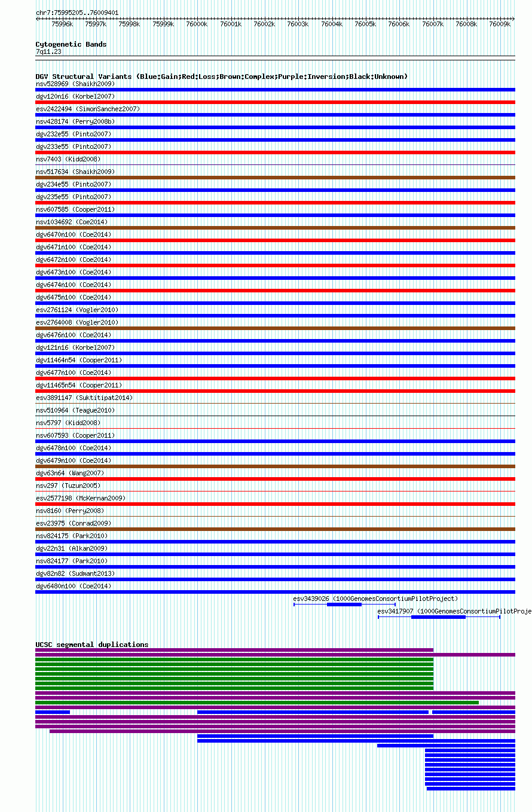Viewport: 532px width, 812px height.
Task: Select dgv233e55 (Pinto2007) variant
Action: point(74,146)
